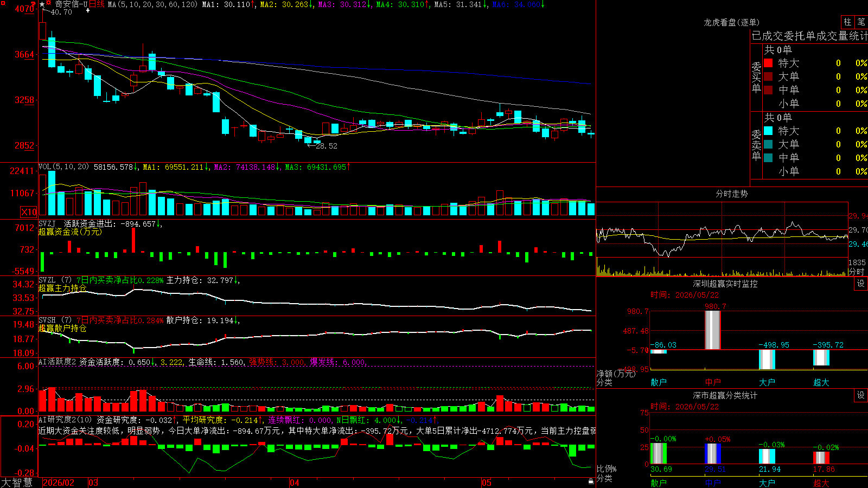868x488 pixels.
Task: Click the 大智慧 logo label
Action: click(17, 483)
